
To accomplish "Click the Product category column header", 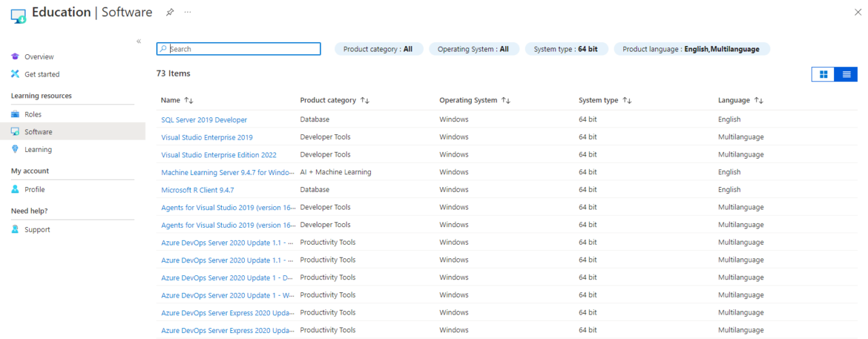I will (328, 100).
